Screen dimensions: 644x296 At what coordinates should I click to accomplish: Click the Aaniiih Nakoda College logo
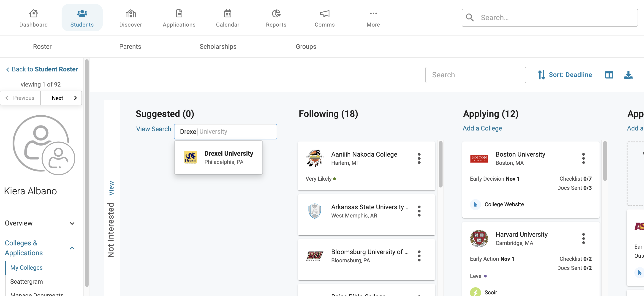coord(315,158)
